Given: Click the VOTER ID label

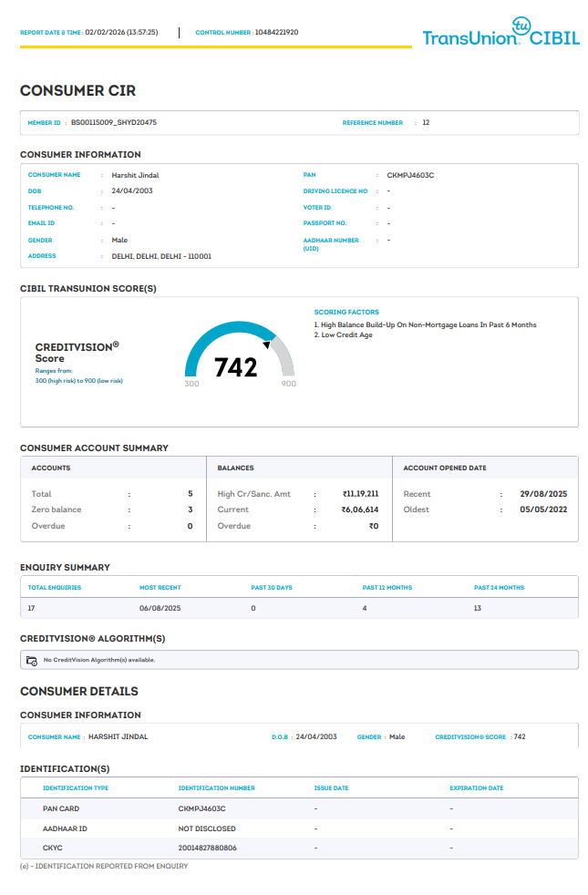Looking at the screenshot, I should click(317, 208).
